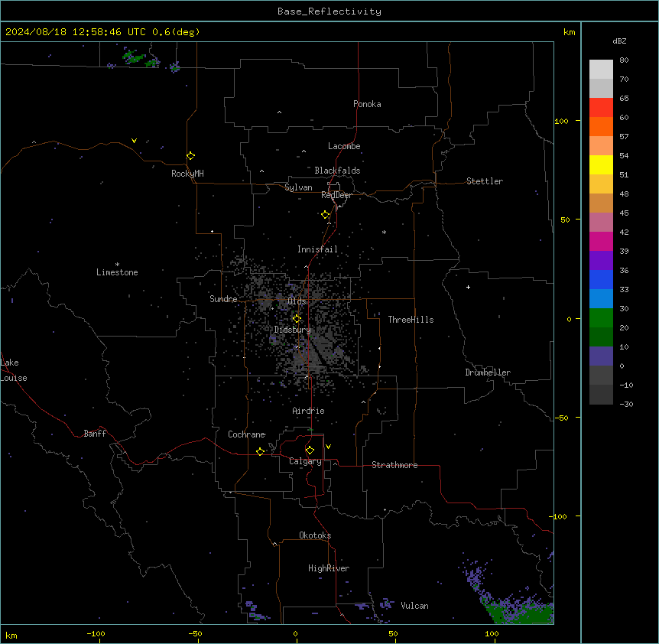Select the bright green 30-20 dBZ swatch

601,318
